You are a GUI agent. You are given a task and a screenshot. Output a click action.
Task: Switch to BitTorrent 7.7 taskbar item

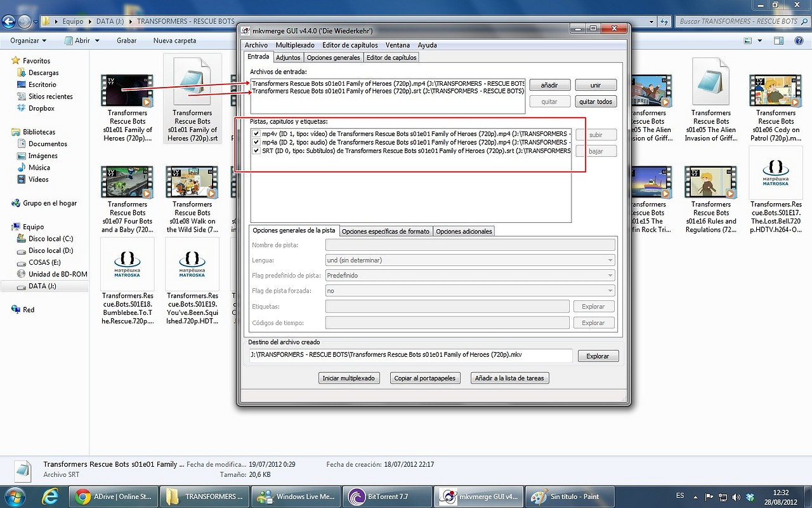[387, 497]
